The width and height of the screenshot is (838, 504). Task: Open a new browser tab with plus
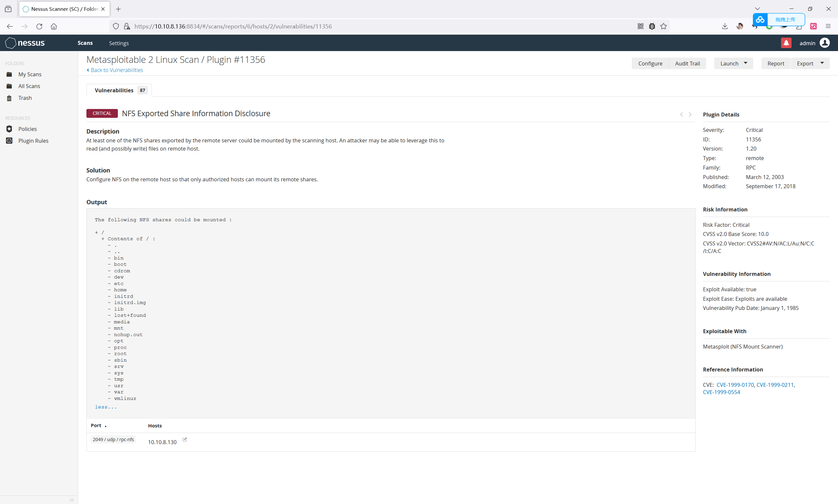point(118,9)
